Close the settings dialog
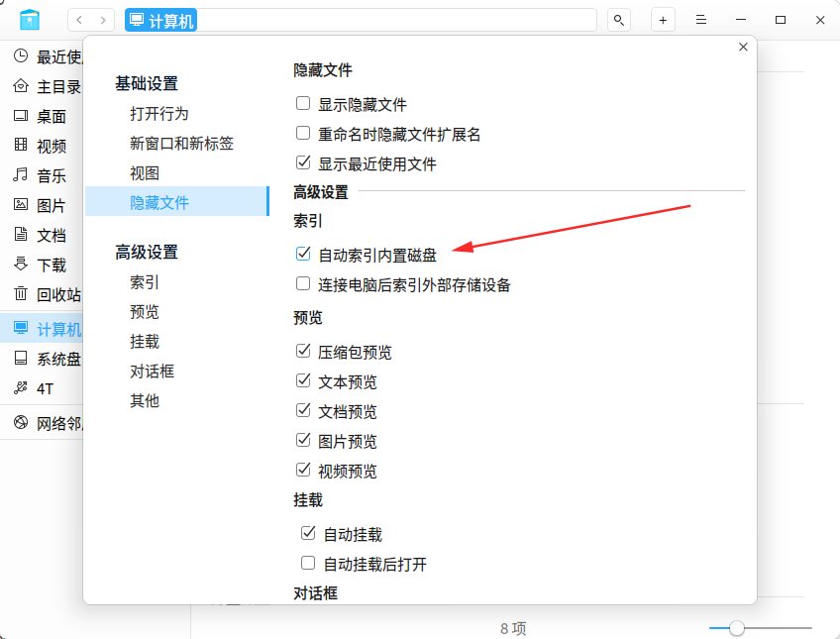Screen dimensions: 840x639 743,48
